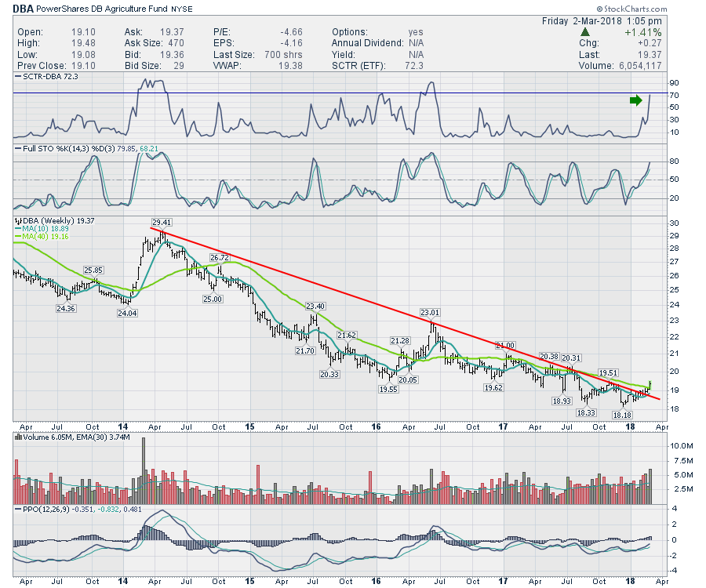Click the green up-triangle change indicator
The image size is (706, 588).
585,32
